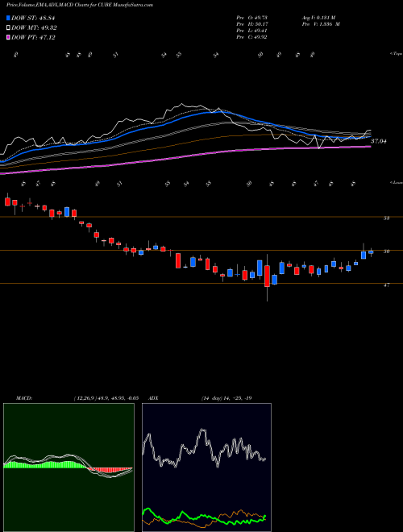Click the 'Avg V: 0.131 M' volume text

pyautogui.click(x=320, y=18)
